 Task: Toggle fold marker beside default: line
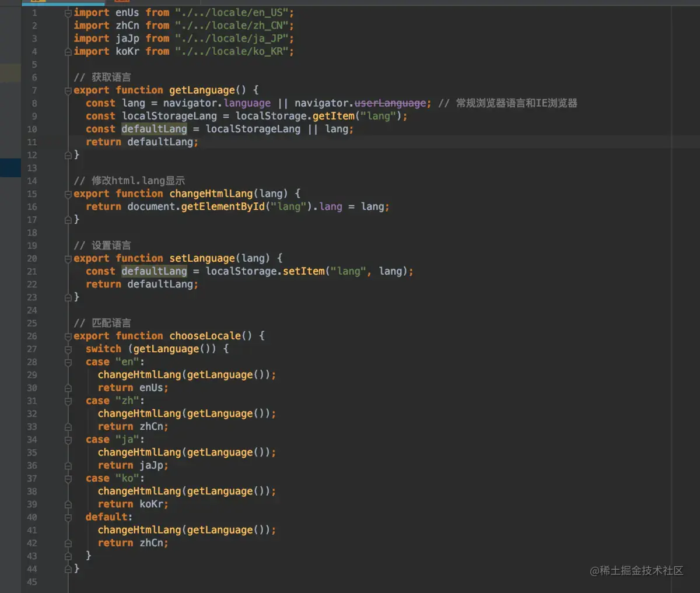point(68,518)
